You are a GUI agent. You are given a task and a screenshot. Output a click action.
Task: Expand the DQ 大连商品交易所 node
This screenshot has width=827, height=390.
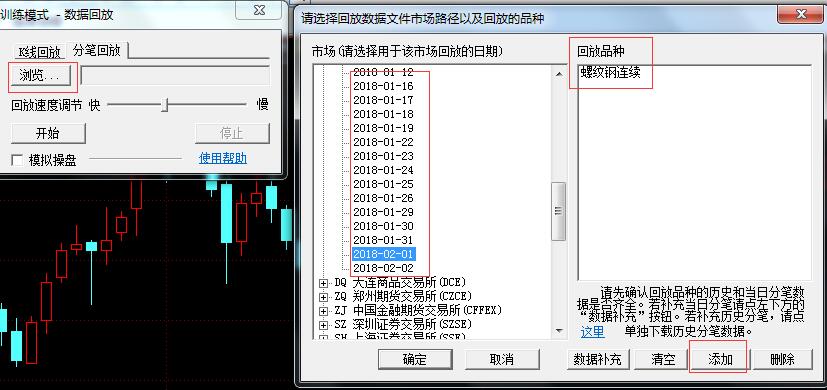[x=323, y=283]
